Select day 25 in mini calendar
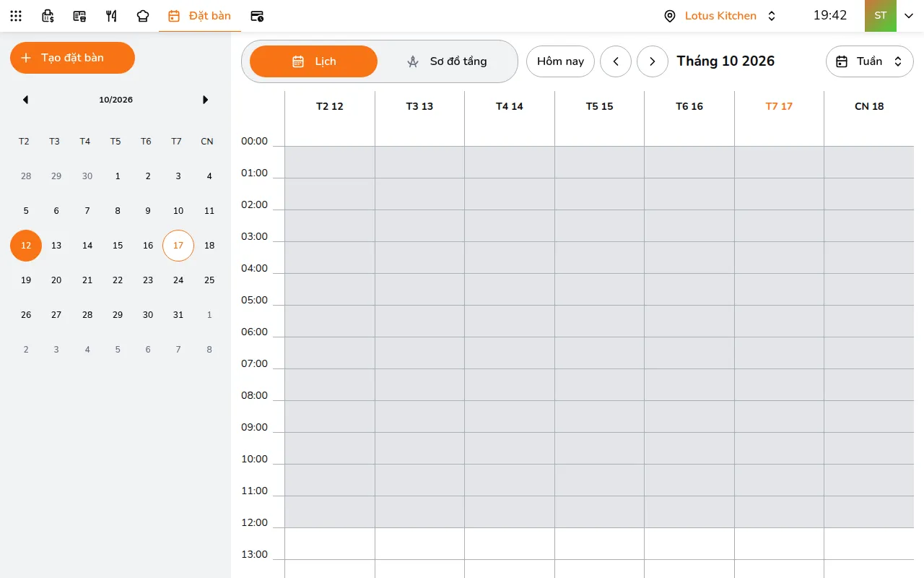The width and height of the screenshot is (924, 578). (x=209, y=280)
